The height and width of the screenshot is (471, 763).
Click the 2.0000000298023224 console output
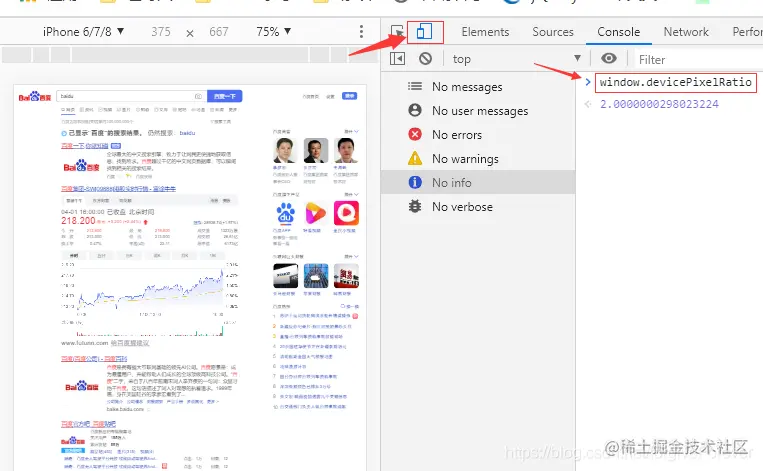(x=659, y=104)
